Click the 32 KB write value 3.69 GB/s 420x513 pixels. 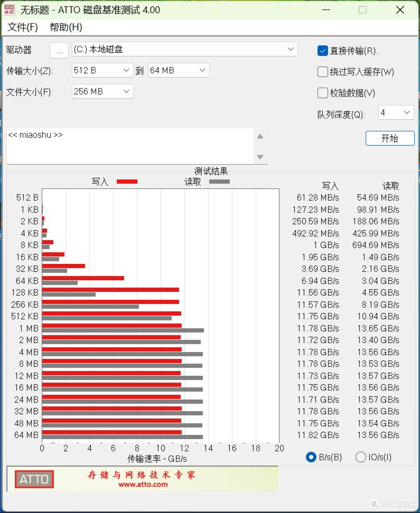pos(320,269)
